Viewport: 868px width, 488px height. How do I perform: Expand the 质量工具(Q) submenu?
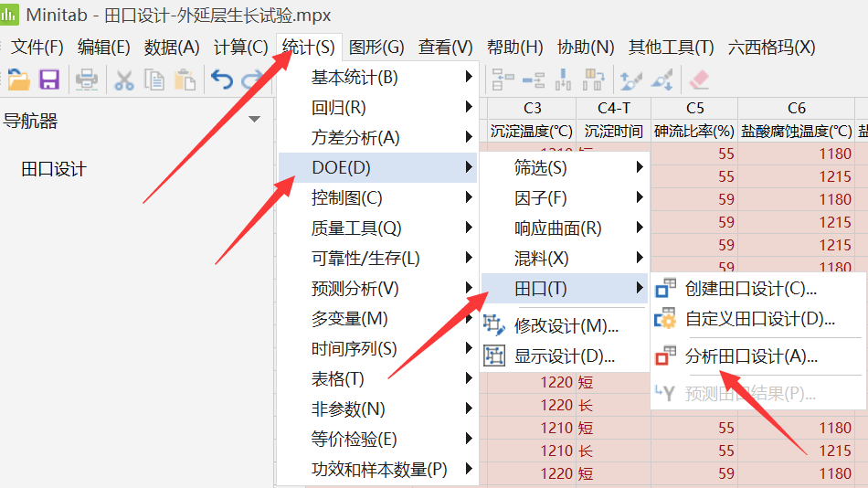pyautogui.click(x=377, y=228)
